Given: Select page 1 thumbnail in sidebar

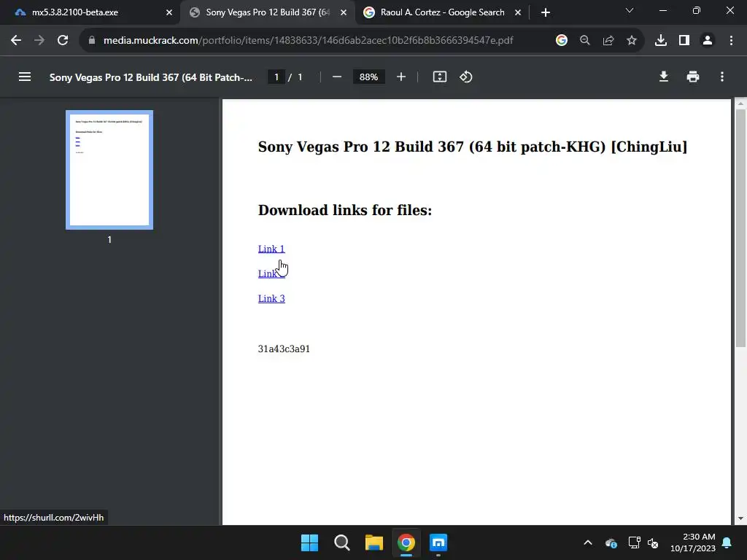Looking at the screenshot, I should (109, 170).
